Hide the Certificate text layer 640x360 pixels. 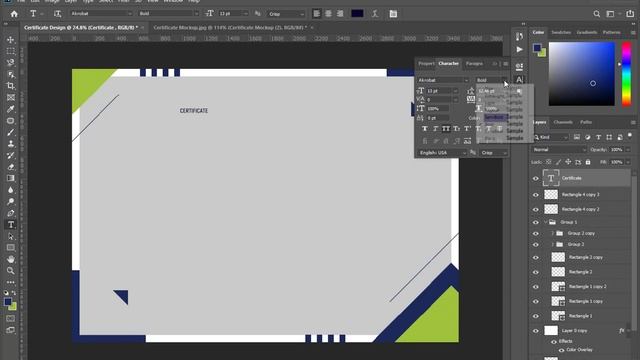coord(536,178)
